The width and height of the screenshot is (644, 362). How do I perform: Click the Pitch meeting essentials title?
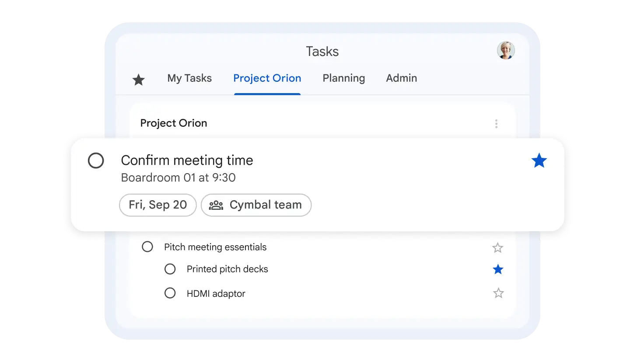(215, 247)
